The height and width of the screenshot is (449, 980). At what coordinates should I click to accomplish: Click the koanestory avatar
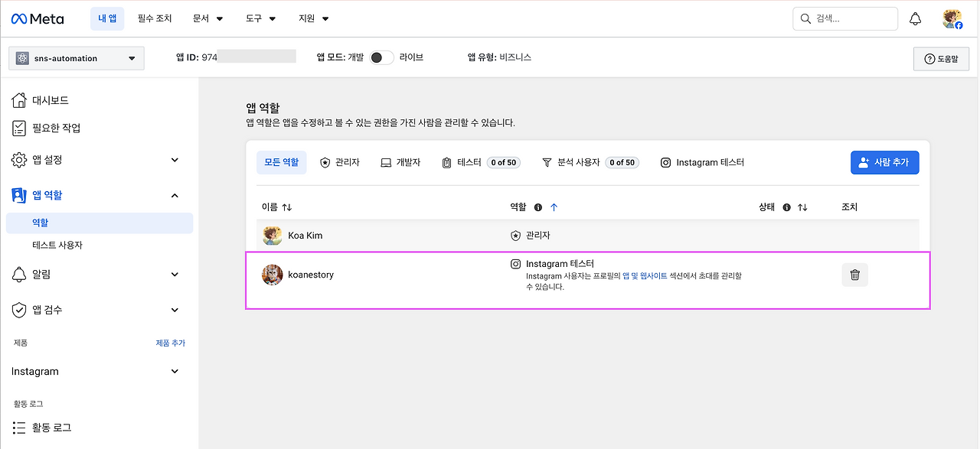pos(273,275)
